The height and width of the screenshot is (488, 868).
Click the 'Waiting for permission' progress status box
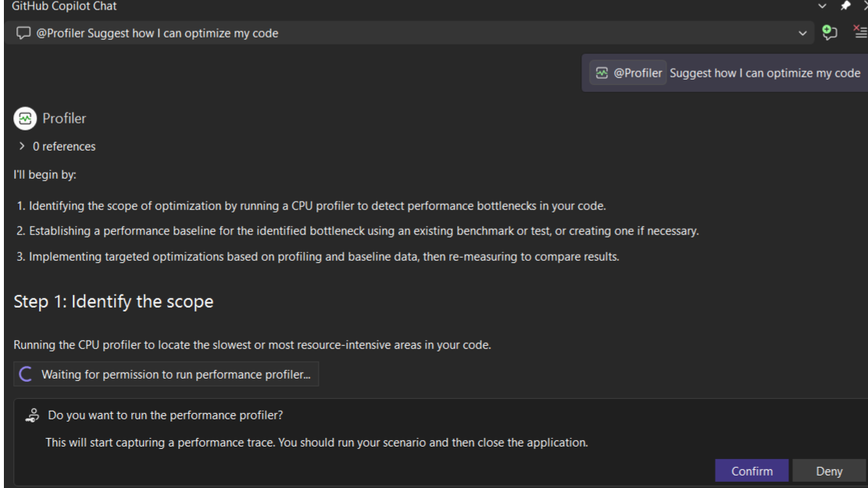[x=166, y=374]
